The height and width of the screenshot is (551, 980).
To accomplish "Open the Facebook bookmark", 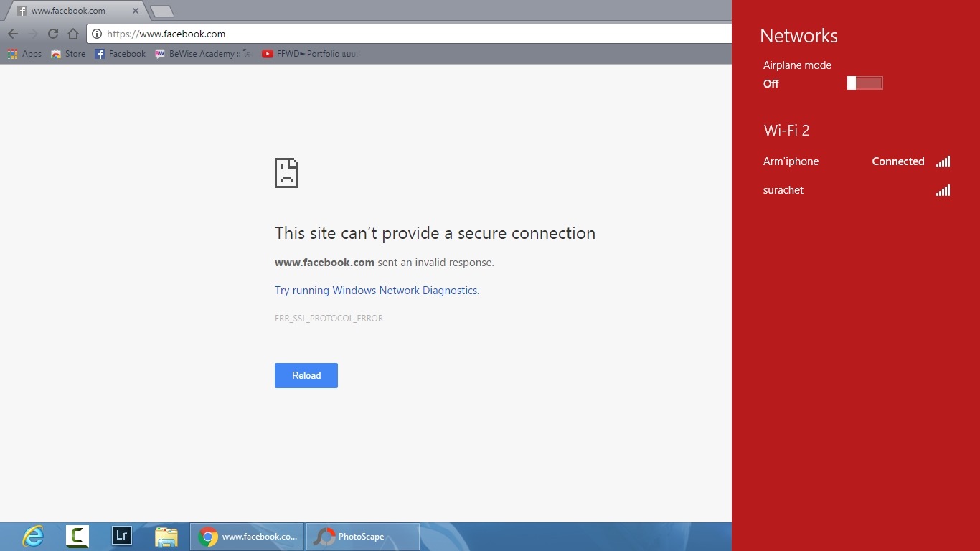I will pos(120,54).
